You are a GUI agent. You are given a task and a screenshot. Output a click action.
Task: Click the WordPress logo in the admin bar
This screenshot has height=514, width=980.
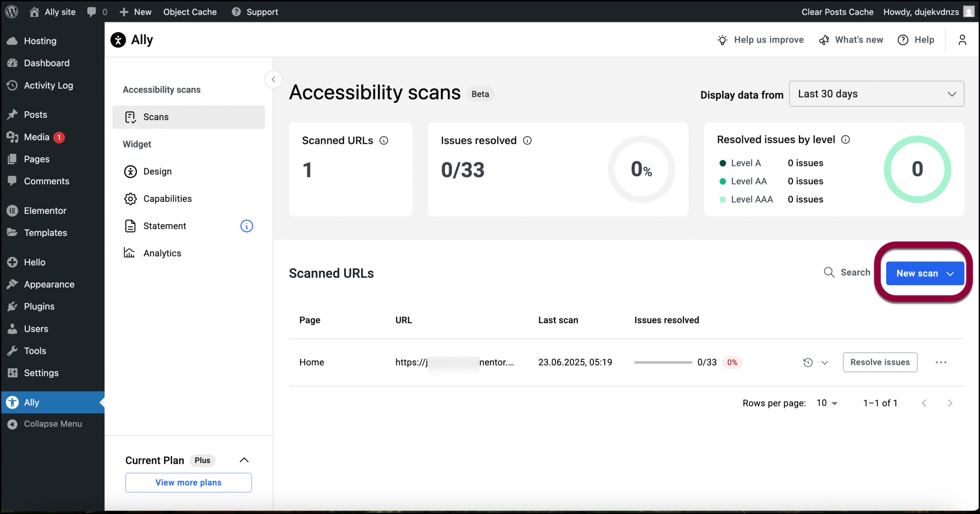tap(12, 11)
